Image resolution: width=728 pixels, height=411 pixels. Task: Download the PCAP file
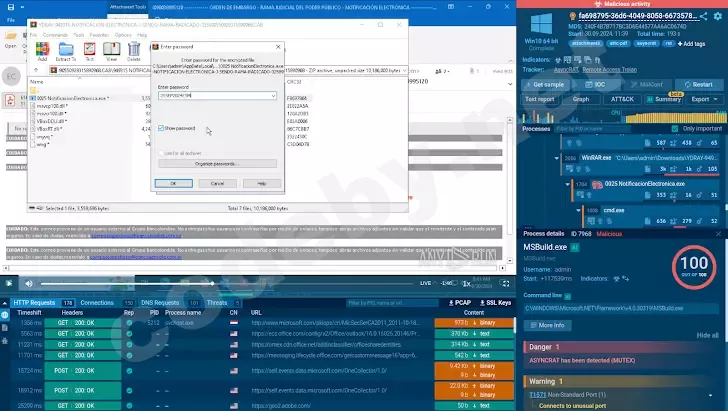point(460,303)
